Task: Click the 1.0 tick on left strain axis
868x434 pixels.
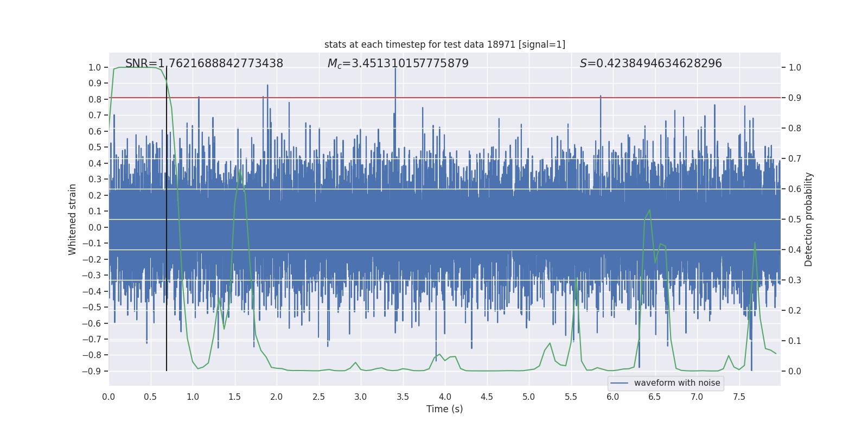Action: click(94, 67)
